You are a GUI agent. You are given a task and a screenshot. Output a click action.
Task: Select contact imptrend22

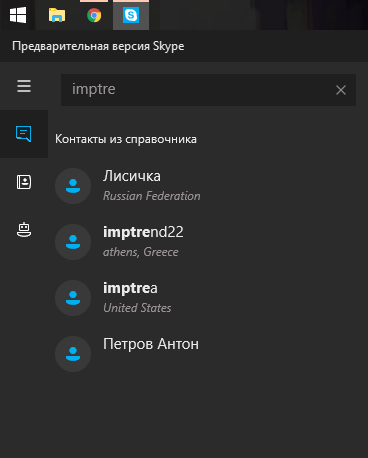(208, 242)
